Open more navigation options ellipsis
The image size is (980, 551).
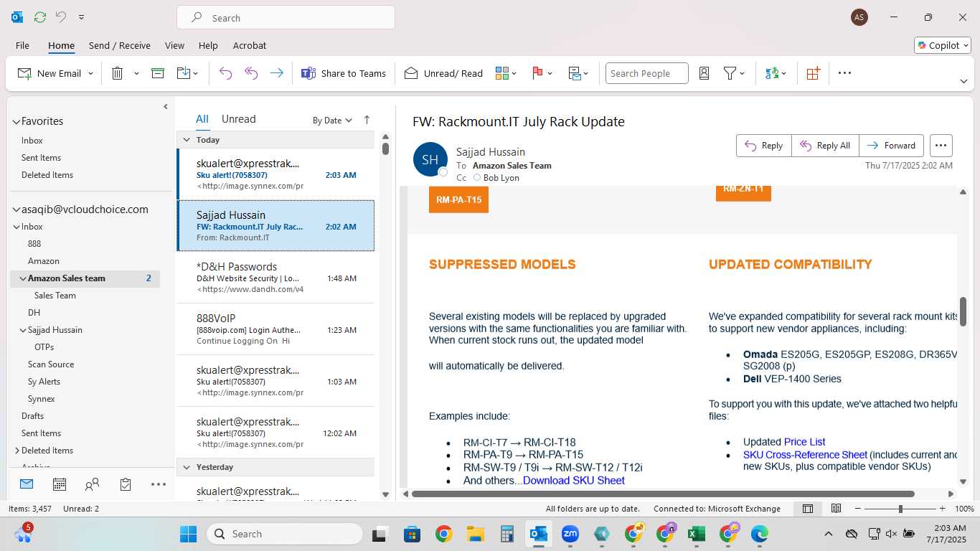159,485
